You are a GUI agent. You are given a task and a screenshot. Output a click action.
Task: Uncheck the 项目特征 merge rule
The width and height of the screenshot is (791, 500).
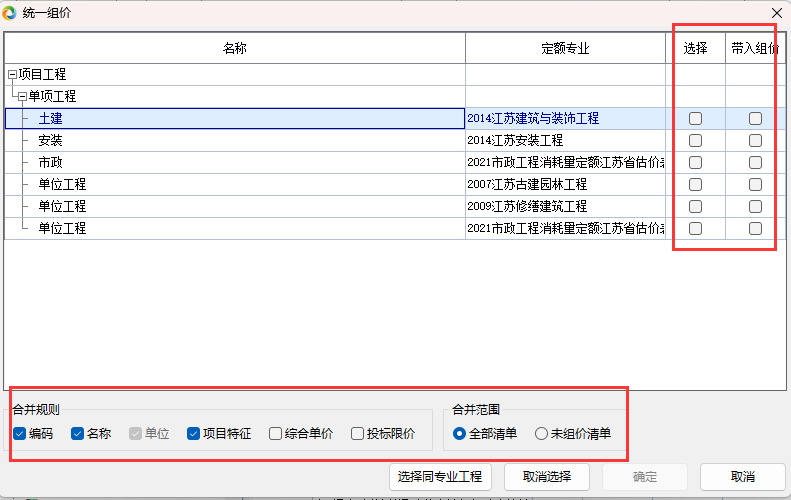click(194, 434)
